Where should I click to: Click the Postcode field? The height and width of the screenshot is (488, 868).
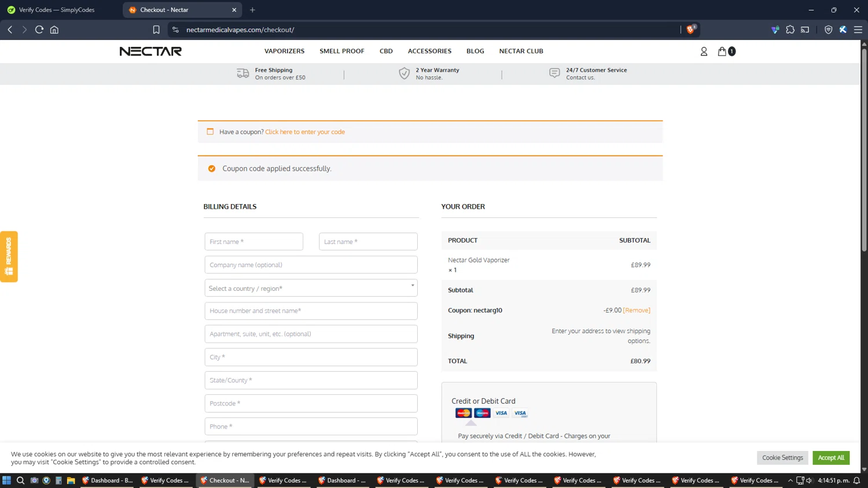pos(311,404)
